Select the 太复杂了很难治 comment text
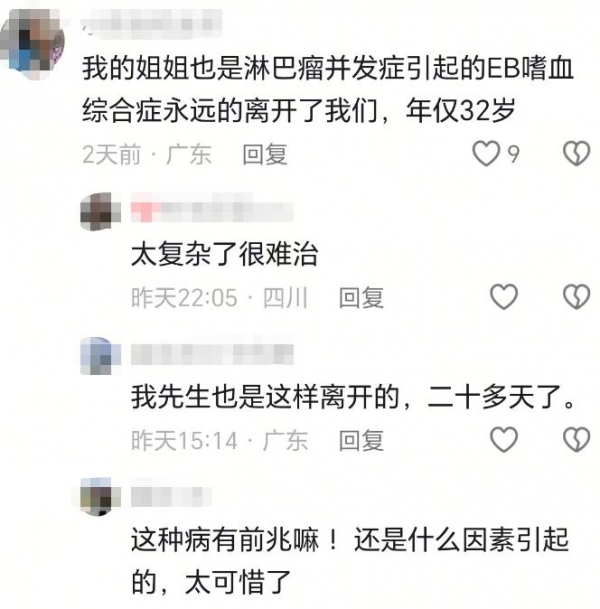Screen dimensions: 600x609 [x=224, y=254]
